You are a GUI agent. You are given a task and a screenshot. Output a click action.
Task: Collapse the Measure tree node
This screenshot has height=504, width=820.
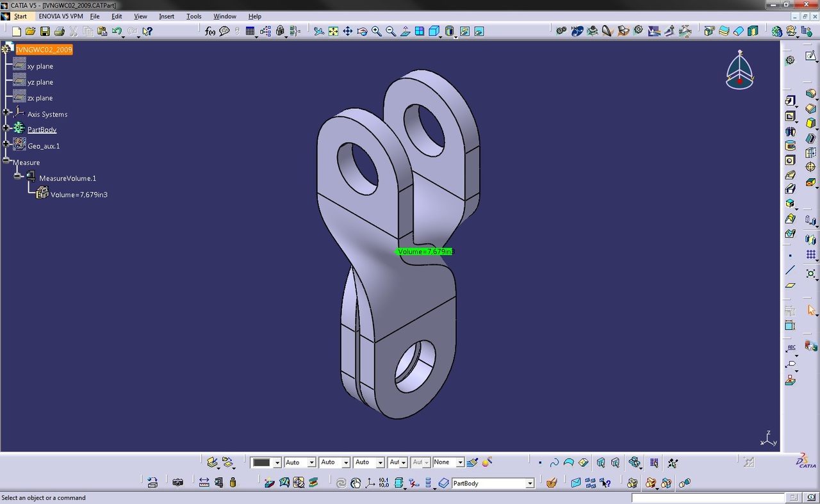tap(6, 160)
